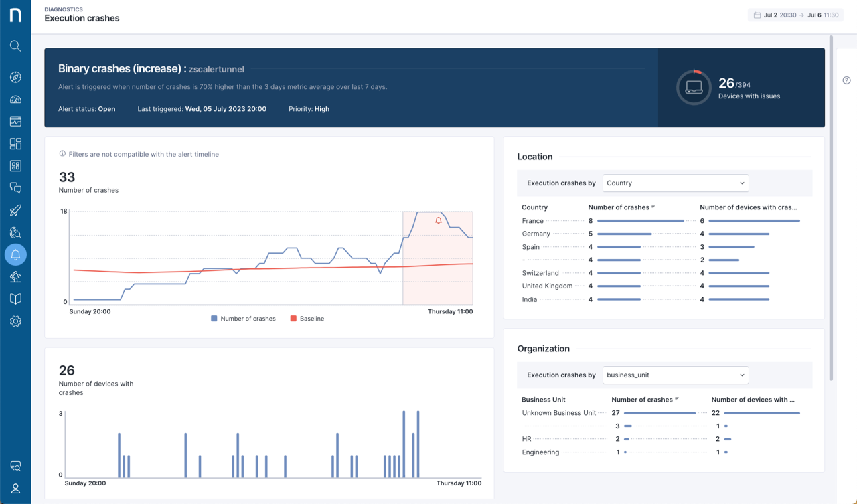Toggle the Number of crashes legend entry
Viewport: 857px width, 504px height.
(243, 318)
